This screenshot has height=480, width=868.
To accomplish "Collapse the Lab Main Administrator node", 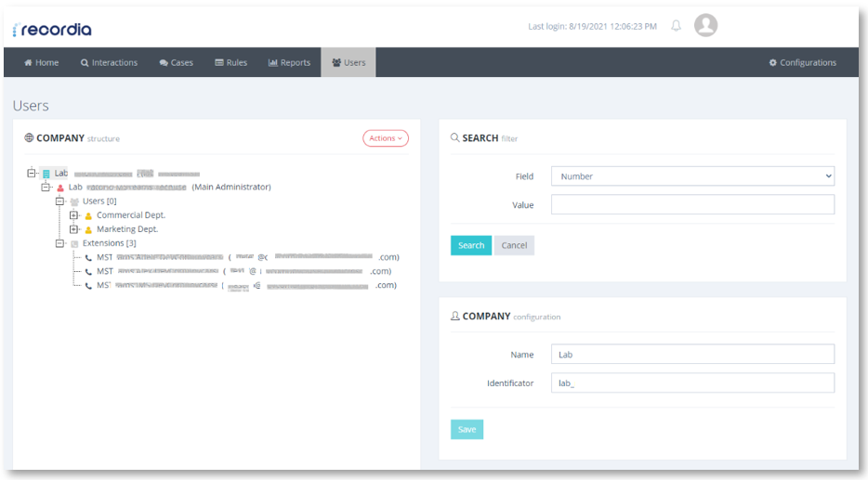I will click(46, 187).
